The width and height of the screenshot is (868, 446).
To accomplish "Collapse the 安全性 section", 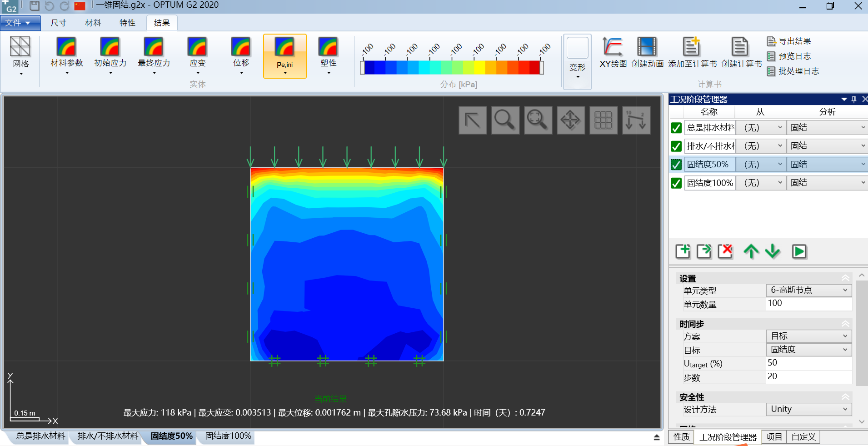I will [845, 397].
